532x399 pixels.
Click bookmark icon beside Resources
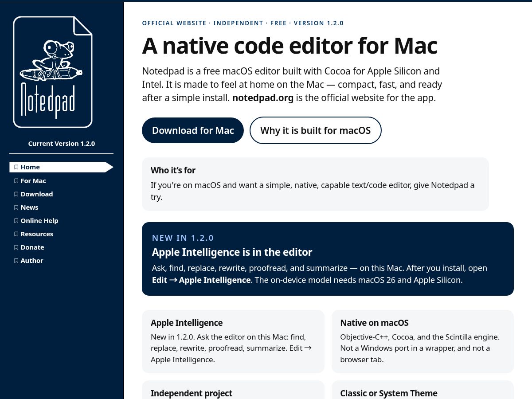pyautogui.click(x=16, y=234)
